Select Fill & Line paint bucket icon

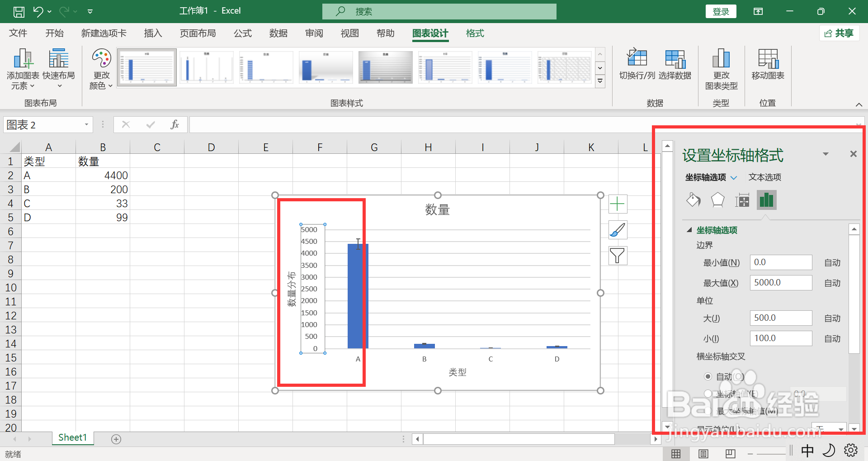tap(693, 200)
